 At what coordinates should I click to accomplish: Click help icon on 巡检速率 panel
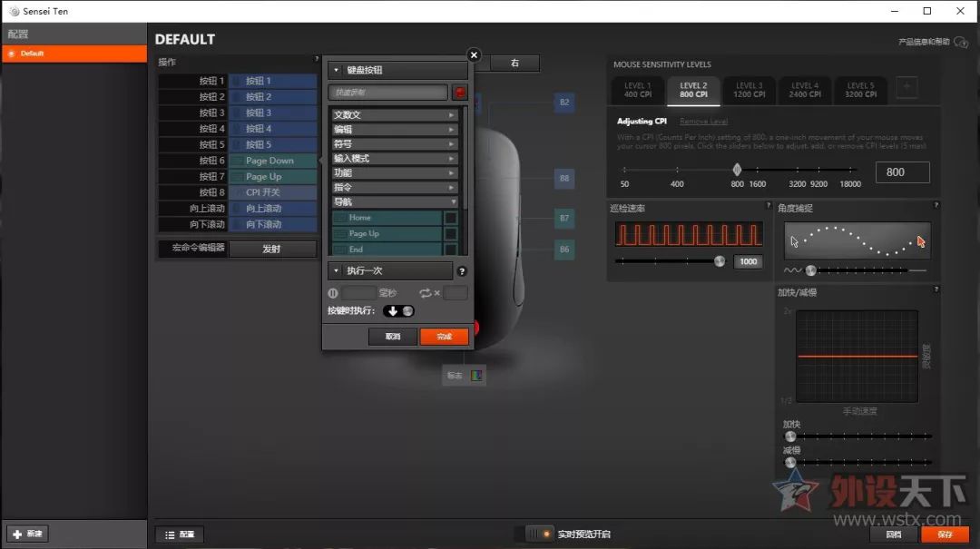pos(769,205)
